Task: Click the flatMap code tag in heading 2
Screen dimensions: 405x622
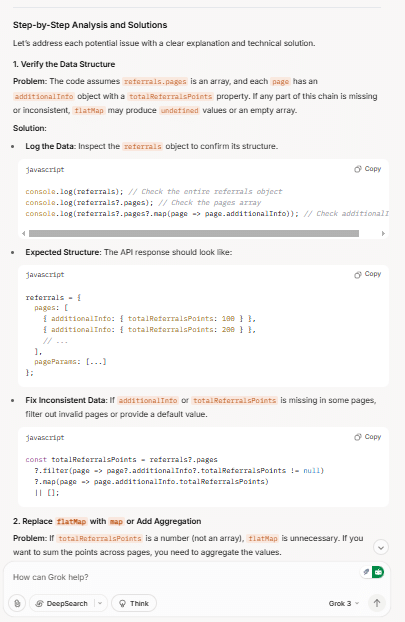Action: click(71, 521)
